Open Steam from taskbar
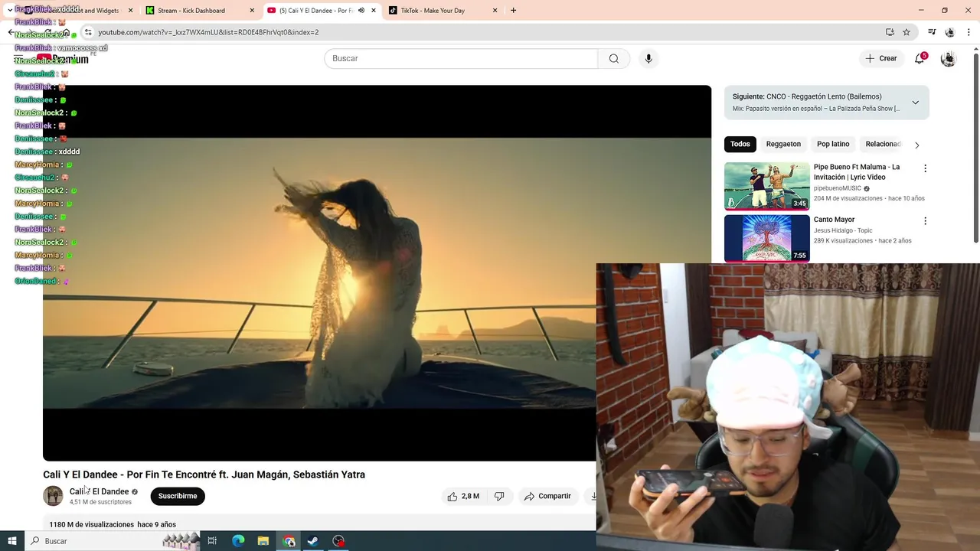This screenshot has height=551, width=980. [x=313, y=541]
